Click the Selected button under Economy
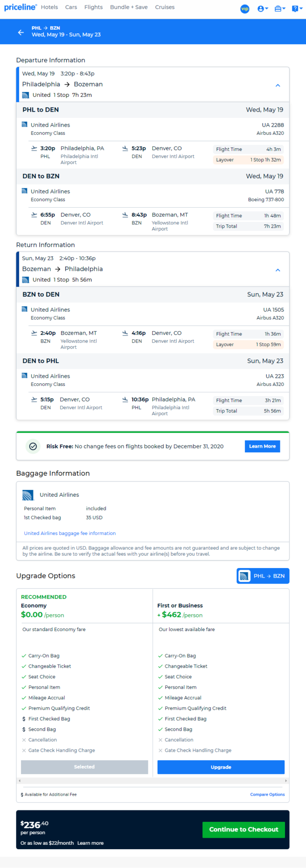This screenshot has height=868, width=306. point(84,767)
